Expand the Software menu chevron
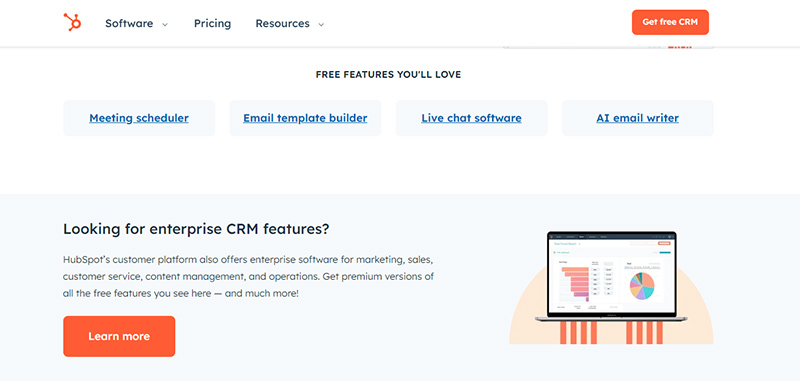Screen dimensions: 800x381 point(165,24)
